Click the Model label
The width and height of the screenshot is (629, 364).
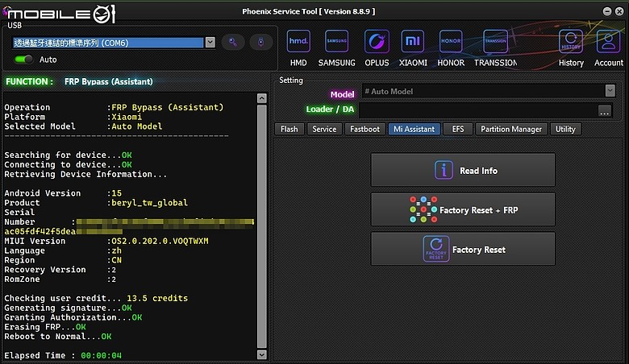(342, 94)
